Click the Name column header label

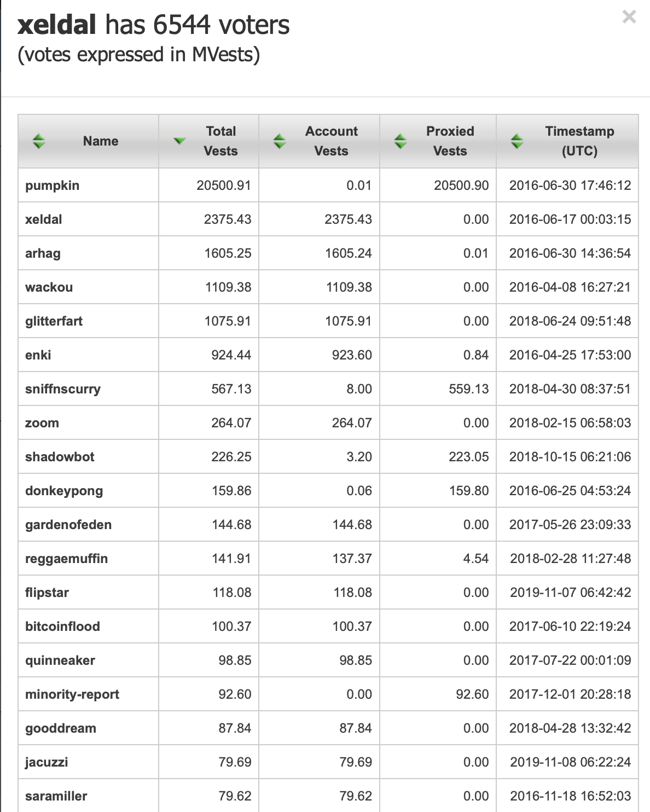click(101, 141)
